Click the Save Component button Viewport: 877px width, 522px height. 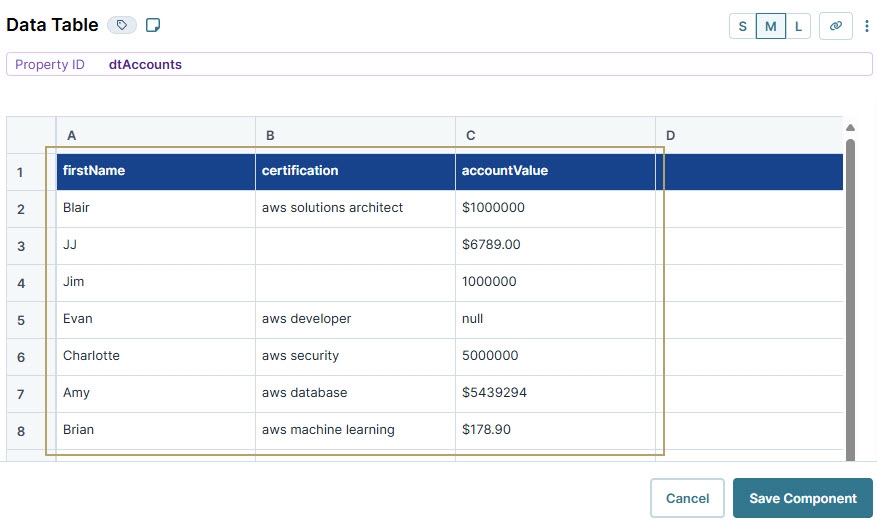[x=803, y=498]
